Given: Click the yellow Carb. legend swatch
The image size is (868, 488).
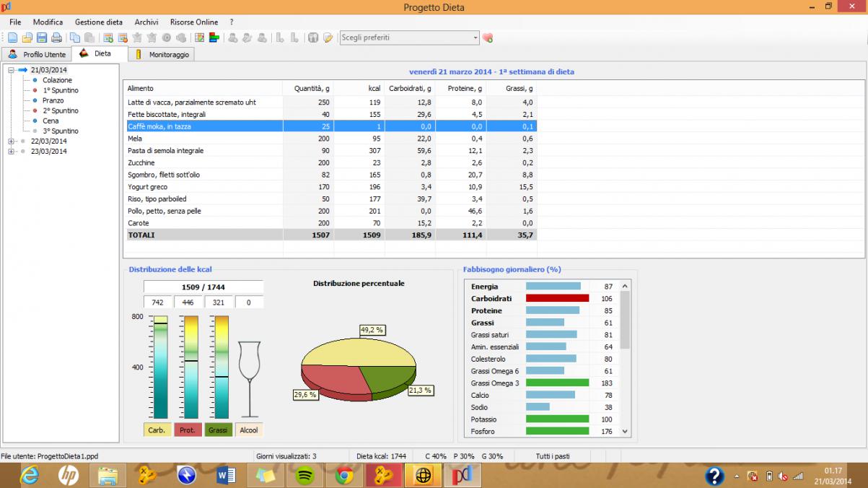Looking at the screenshot, I should pyautogui.click(x=157, y=430).
